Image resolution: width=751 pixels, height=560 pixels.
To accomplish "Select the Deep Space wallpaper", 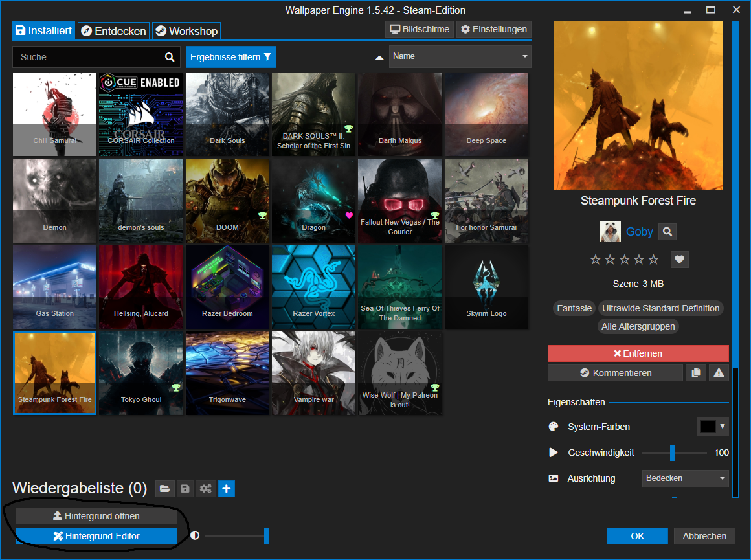I will coord(486,114).
